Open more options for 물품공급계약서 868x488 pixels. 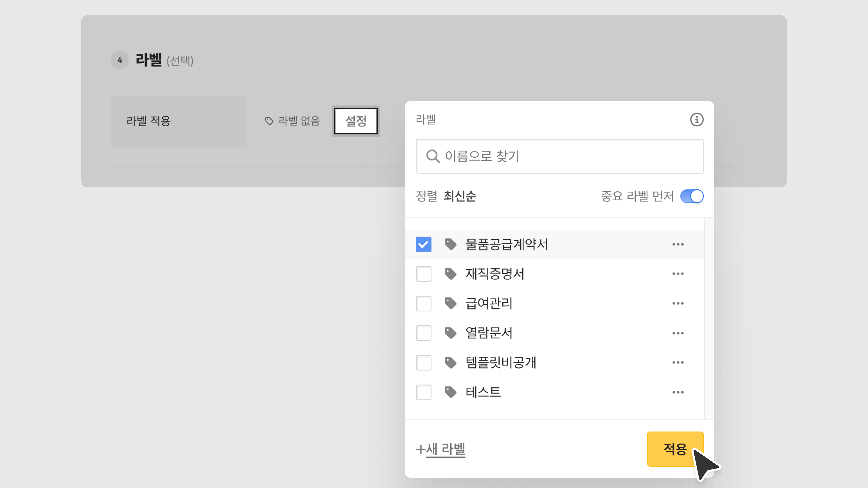click(x=678, y=244)
